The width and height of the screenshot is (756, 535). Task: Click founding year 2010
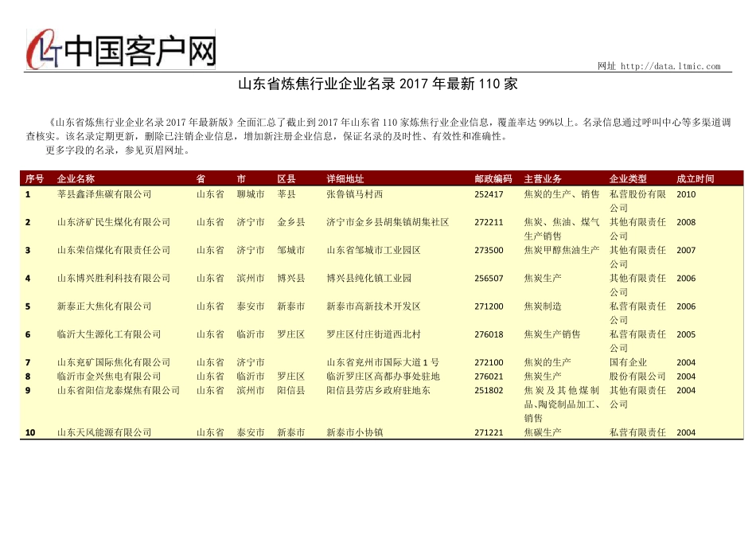pos(686,194)
